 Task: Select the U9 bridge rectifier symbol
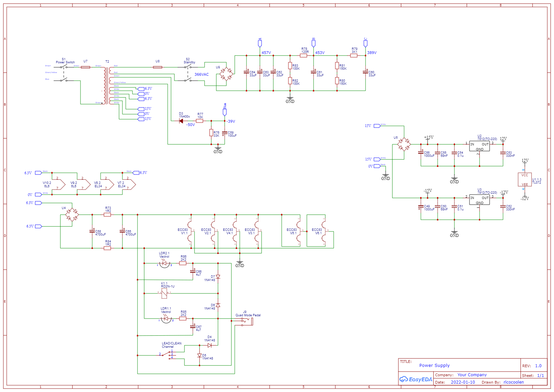[x=226, y=74]
